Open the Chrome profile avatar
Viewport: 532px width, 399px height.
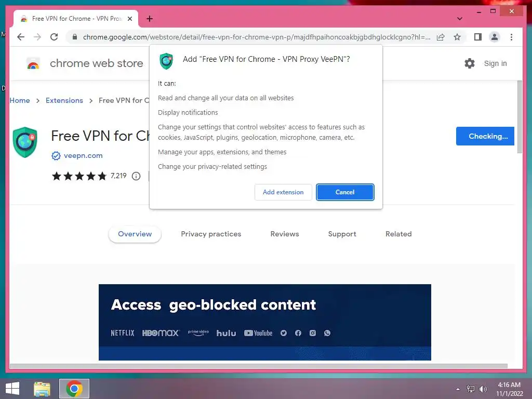tap(495, 37)
